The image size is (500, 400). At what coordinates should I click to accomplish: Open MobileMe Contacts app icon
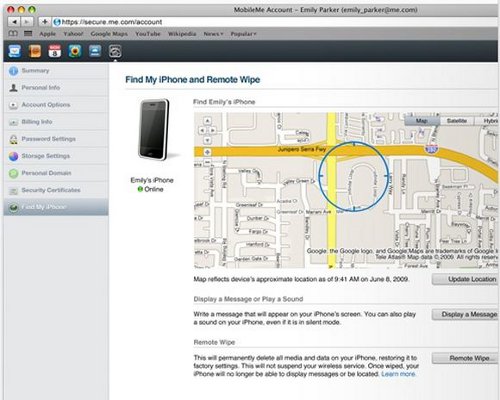[x=35, y=51]
